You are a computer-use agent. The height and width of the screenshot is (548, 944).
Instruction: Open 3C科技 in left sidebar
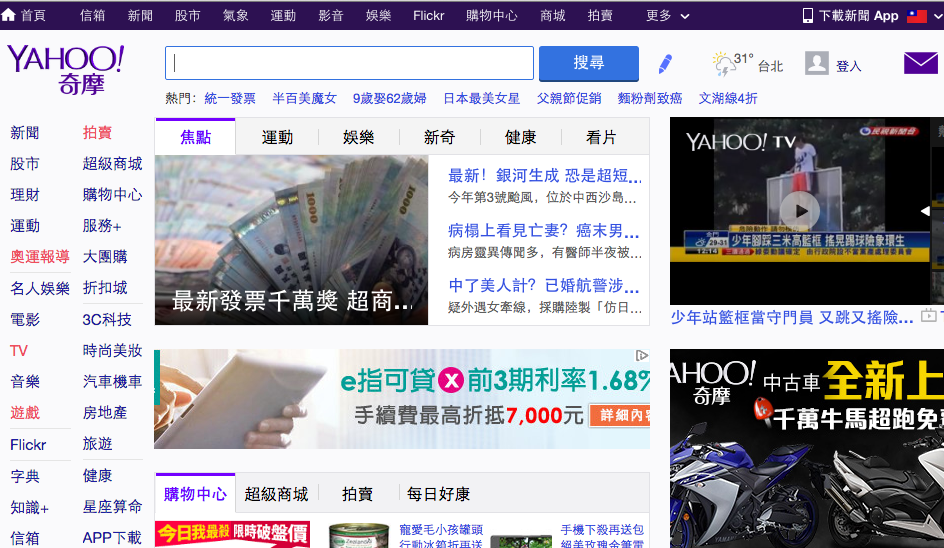point(107,319)
